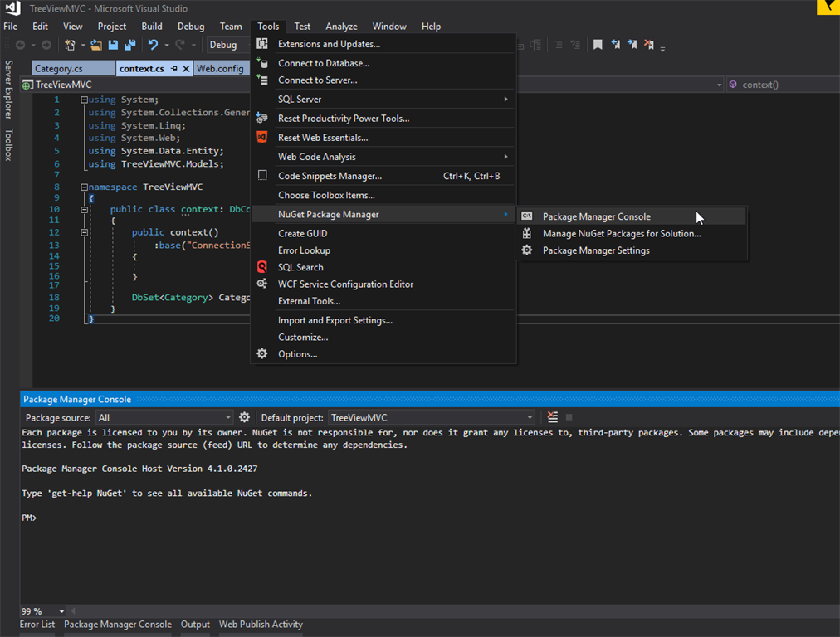This screenshot has height=637, width=840.
Task: Open the Package source dropdown
Action: [x=227, y=417]
